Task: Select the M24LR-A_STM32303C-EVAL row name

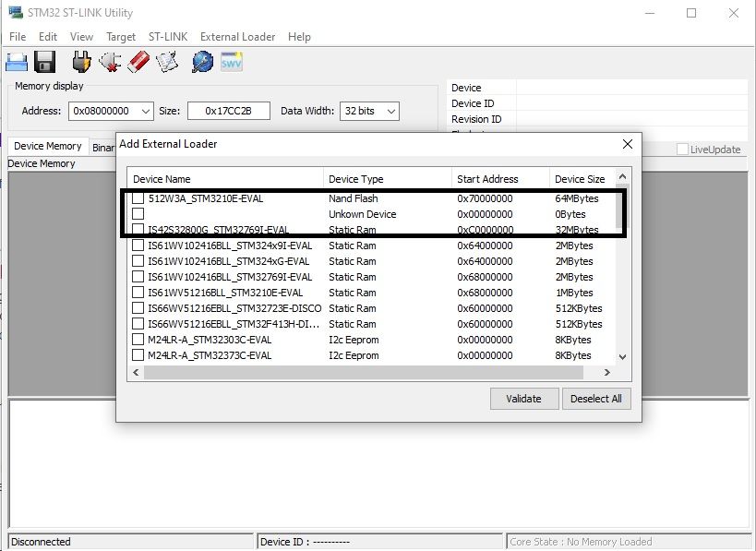Action: [210, 340]
